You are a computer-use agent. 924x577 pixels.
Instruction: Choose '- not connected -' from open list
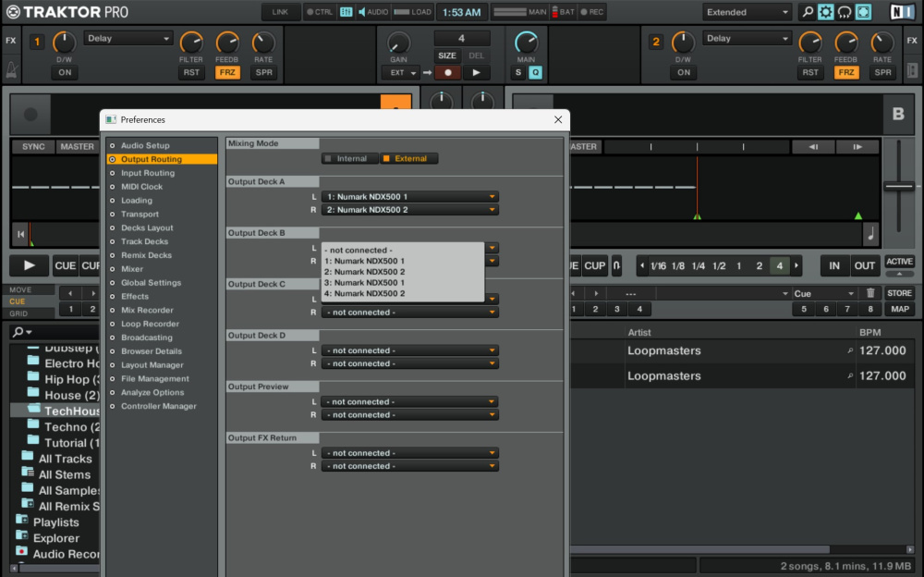(x=359, y=251)
